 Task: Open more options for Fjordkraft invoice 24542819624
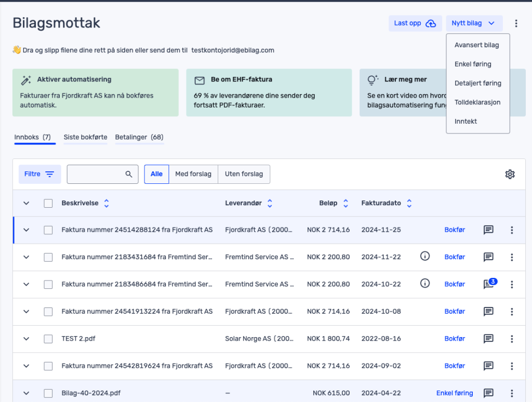tap(512, 366)
